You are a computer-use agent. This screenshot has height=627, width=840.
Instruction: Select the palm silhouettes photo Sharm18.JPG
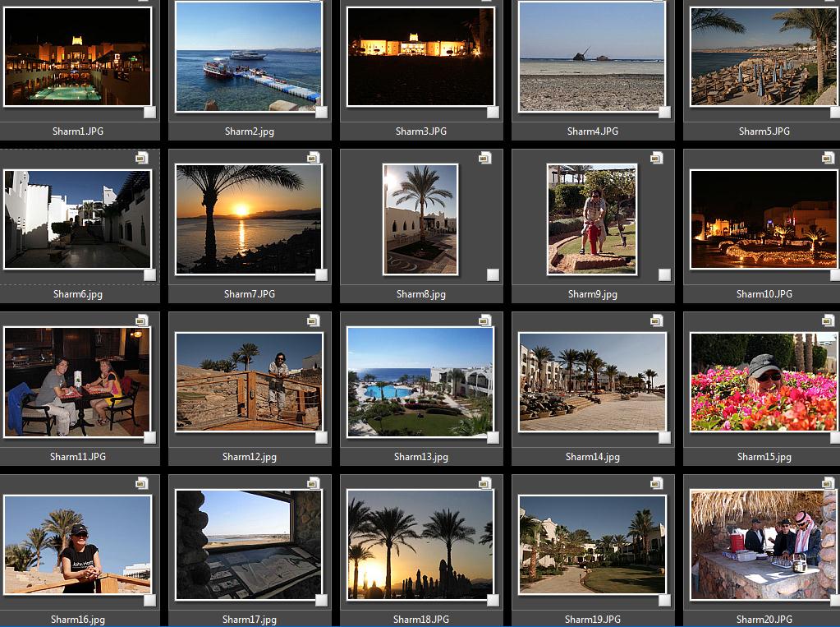point(420,544)
